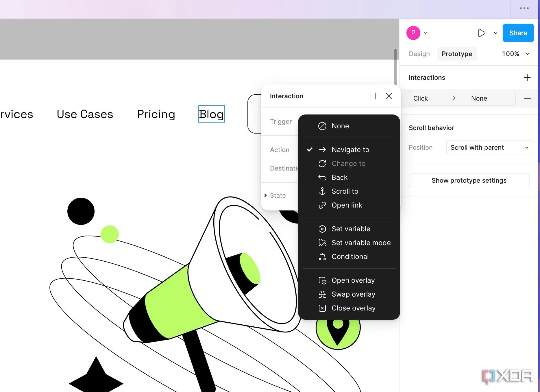Start the prototype presentation play button
Screen dimensions: 540x392
pyautogui.click(x=481, y=33)
